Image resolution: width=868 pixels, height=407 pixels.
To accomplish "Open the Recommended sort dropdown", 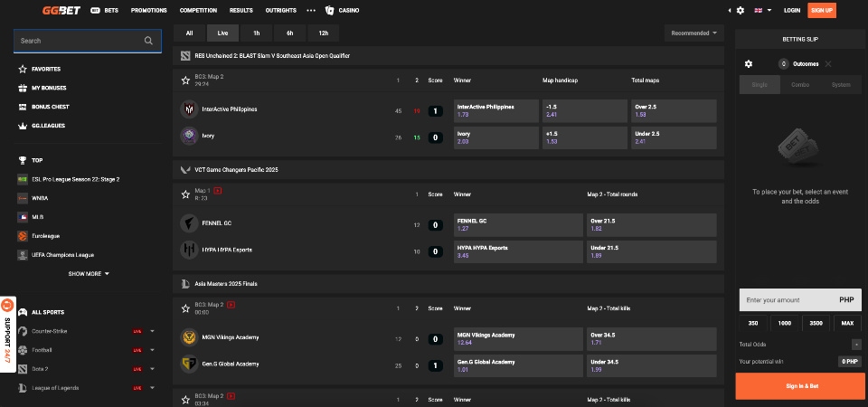I will 693,33.
